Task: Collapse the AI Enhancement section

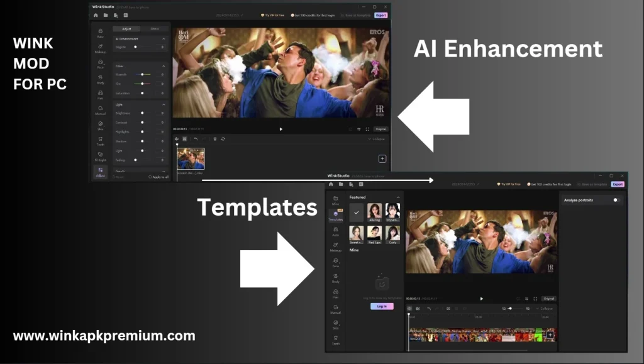Action: [165, 39]
